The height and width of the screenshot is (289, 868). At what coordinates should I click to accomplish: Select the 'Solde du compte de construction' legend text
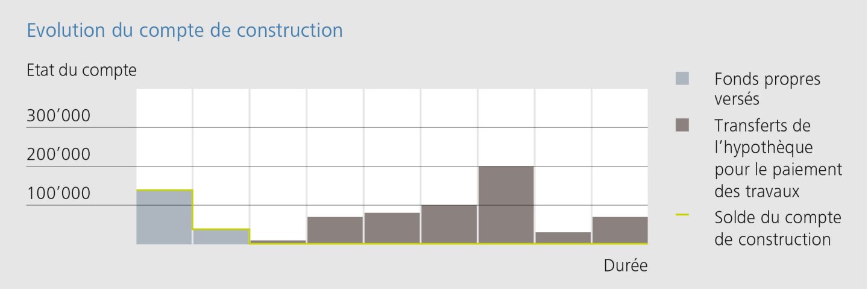click(x=777, y=228)
